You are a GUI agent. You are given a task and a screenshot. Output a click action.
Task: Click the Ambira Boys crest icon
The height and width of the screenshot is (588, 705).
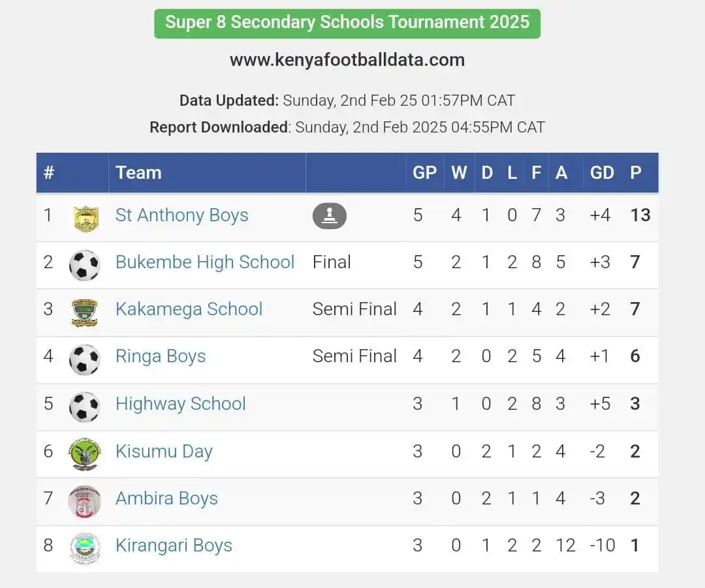(x=84, y=501)
